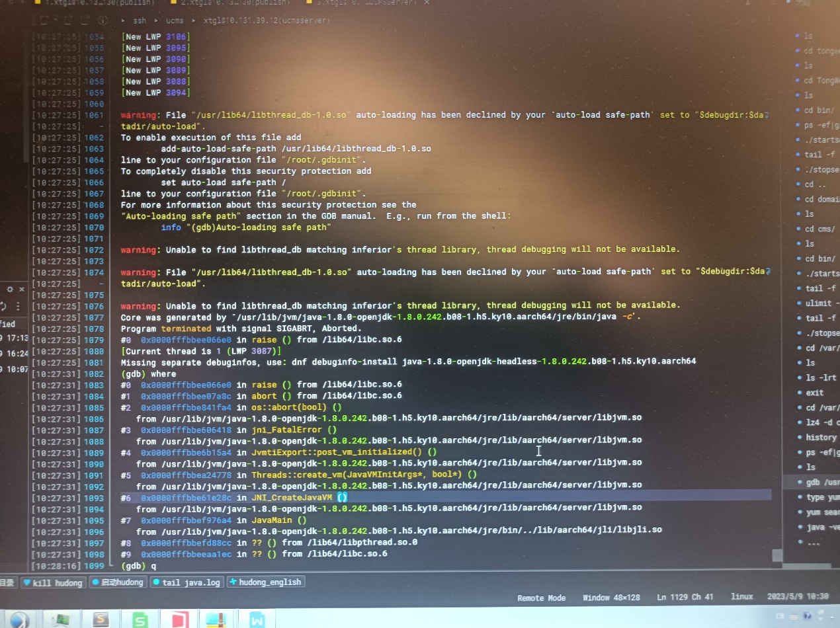Toggle Remote Mode in the status bar
Screen dimensions: 840x628
541,598
